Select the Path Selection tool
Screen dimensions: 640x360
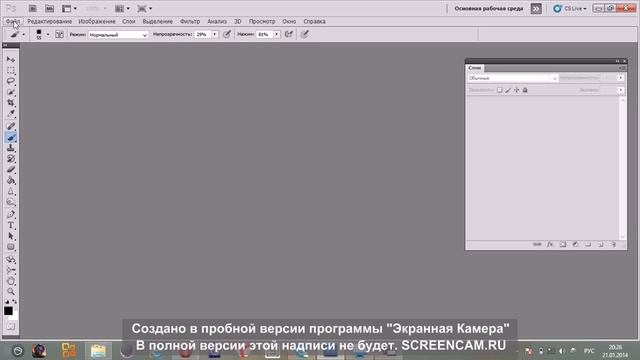click(11, 236)
